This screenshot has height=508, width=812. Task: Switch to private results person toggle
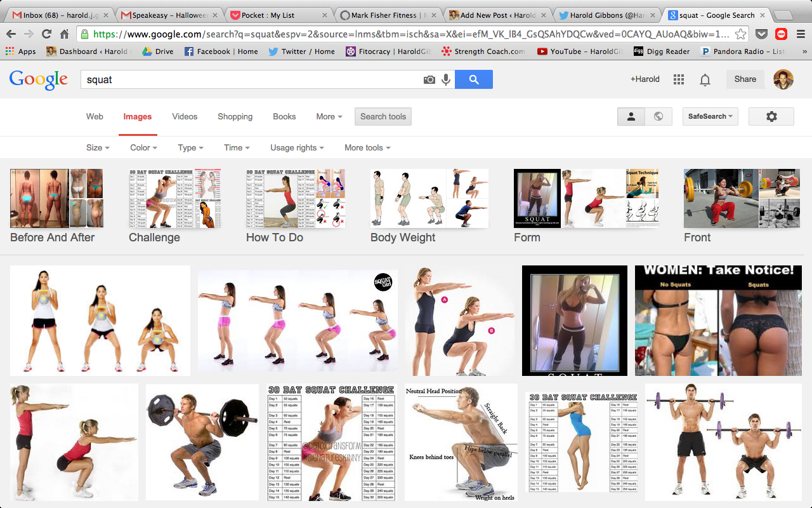coord(631,116)
